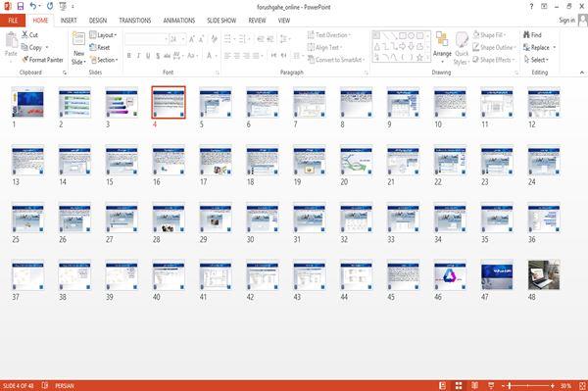Viewport: 588px width, 391px height.
Task: Open the Shape Fill dropdown
Action: [x=490, y=35]
